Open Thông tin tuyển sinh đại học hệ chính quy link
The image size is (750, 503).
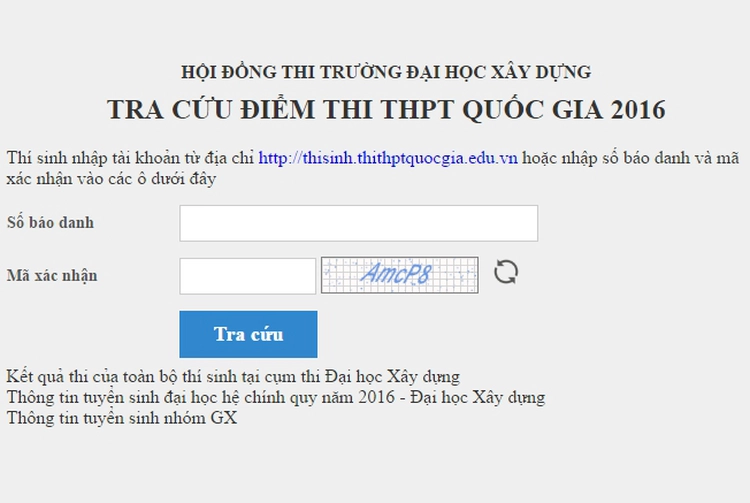point(275,397)
